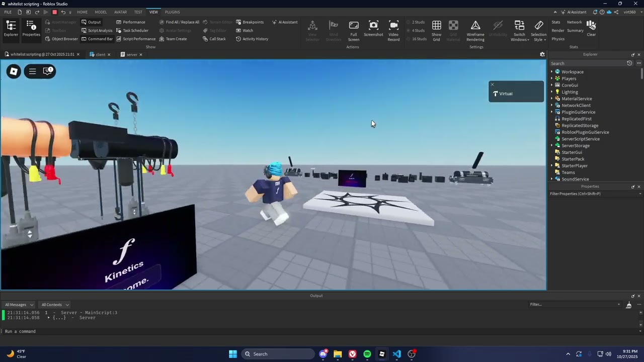Toggle the Command Bar option
Screen dimensions: 644x362
tap(97, 39)
